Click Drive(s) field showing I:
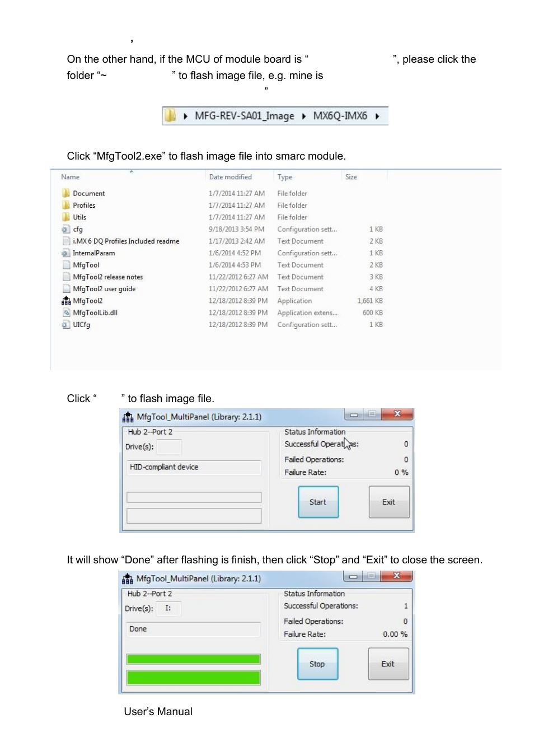Viewport: 534px width, 756px height. [x=168, y=608]
